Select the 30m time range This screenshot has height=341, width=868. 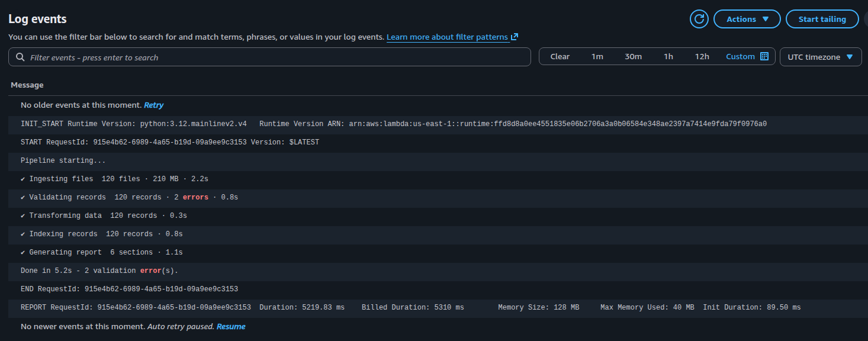click(633, 57)
